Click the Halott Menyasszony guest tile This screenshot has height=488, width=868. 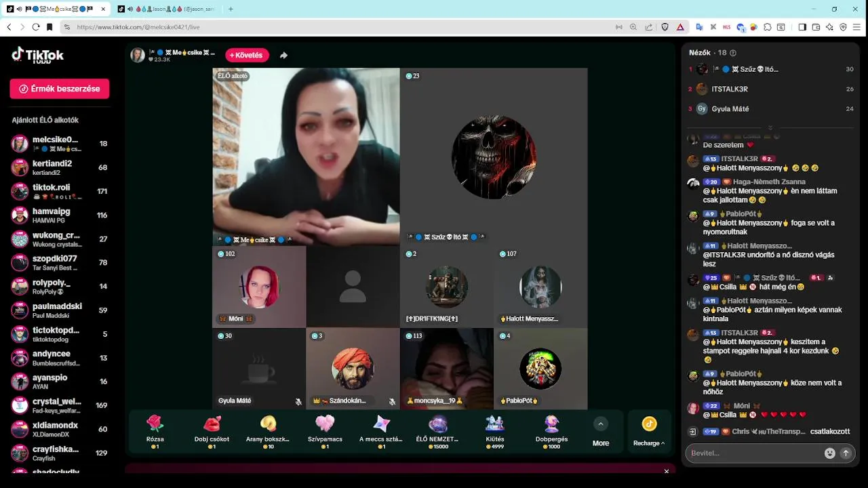(540, 287)
